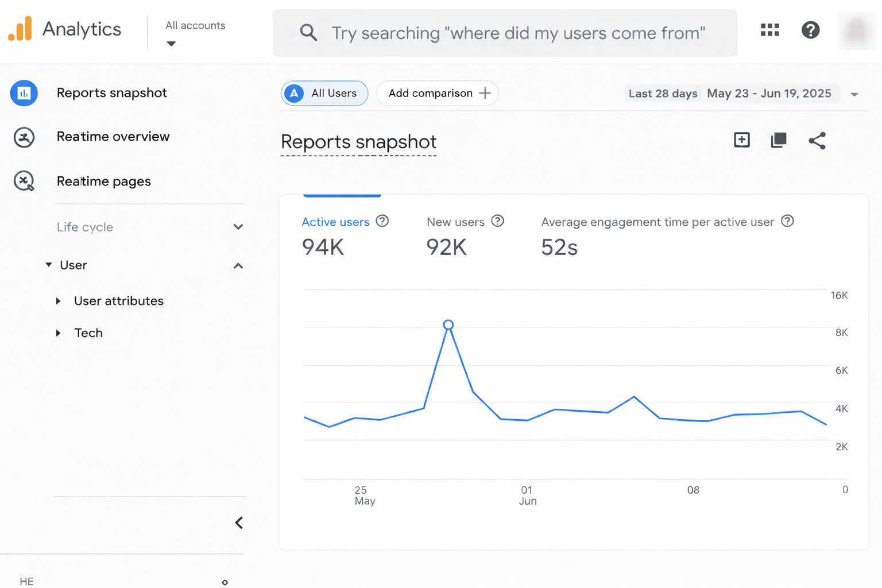The image size is (882, 588).
Task: Expand the Tech tree item
Action: pos(58,333)
